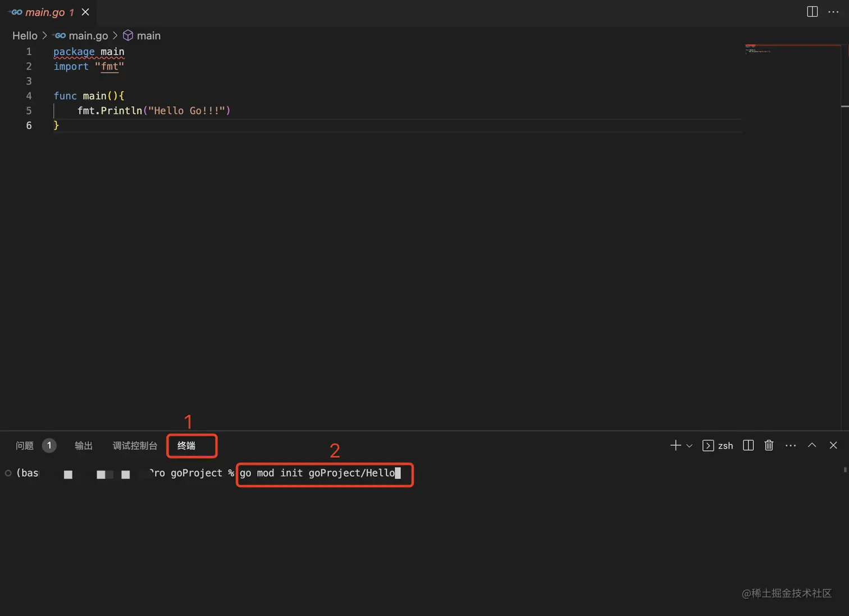
Task: Create a new terminal with plus icon
Action: pyautogui.click(x=675, y=445)
